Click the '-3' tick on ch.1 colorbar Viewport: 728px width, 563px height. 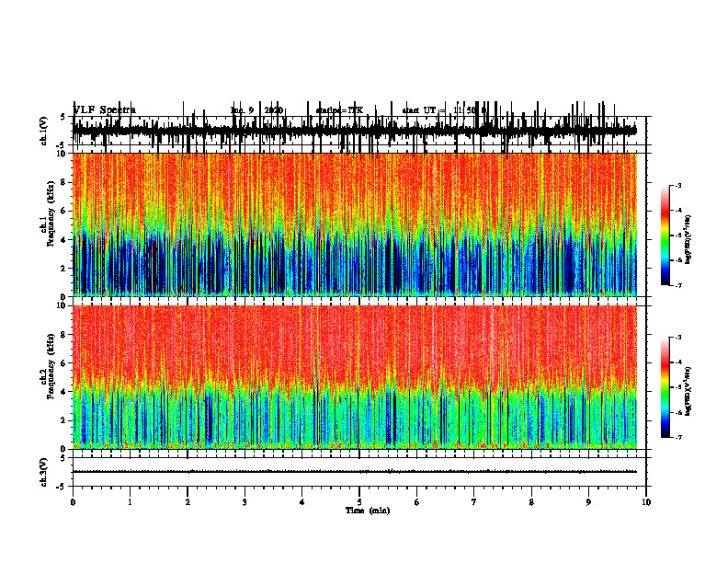click(x=677, y=185)
